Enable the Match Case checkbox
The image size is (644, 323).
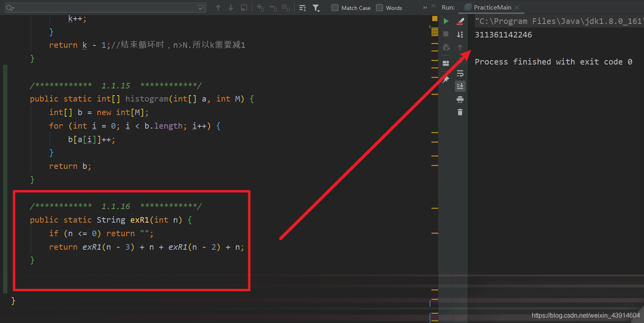coord(335,8)
